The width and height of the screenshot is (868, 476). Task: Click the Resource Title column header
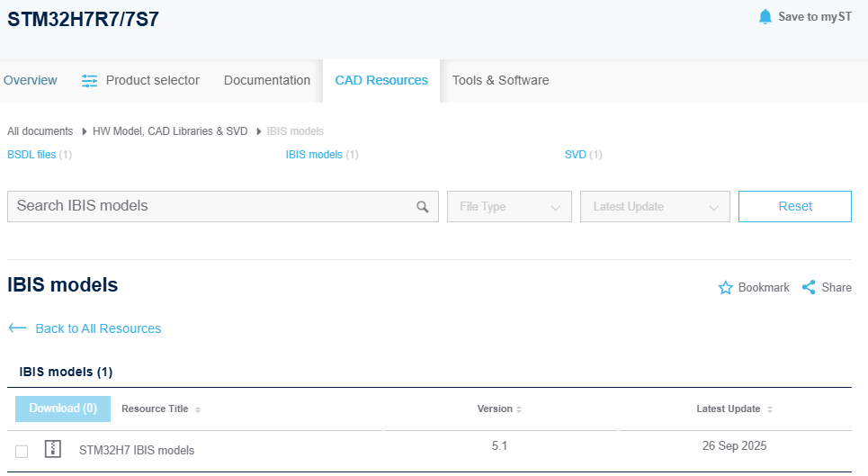(x=155, y=409)
